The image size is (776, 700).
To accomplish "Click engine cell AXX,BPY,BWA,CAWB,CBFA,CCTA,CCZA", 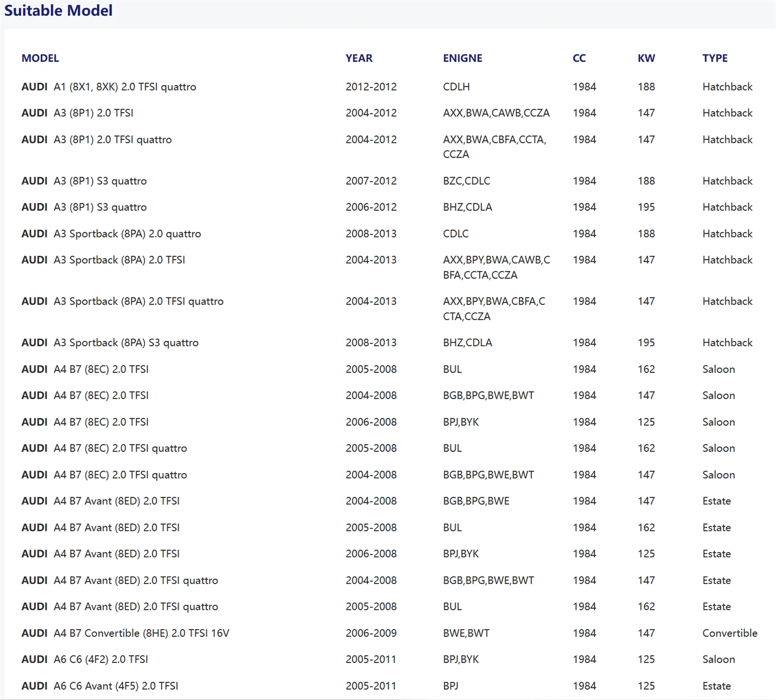I will click(497, 267).
